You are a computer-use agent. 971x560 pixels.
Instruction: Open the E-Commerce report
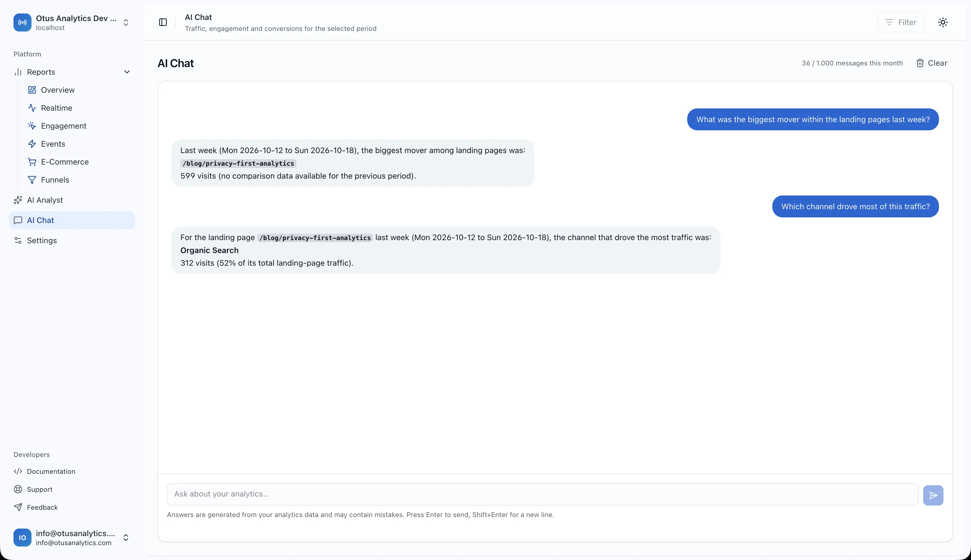(x=79, y=162)
